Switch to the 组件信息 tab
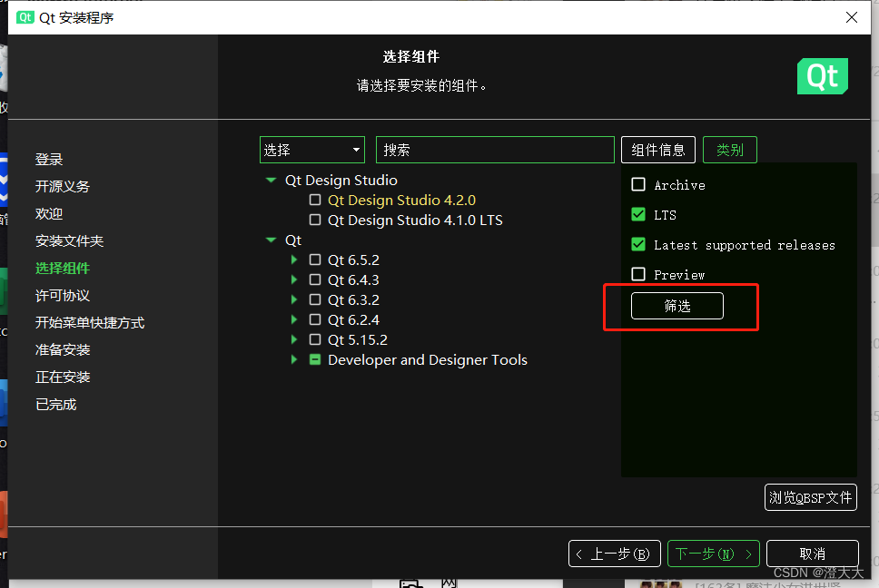The height and width of the screenshot is (588, 879). (x=658, y=150)
